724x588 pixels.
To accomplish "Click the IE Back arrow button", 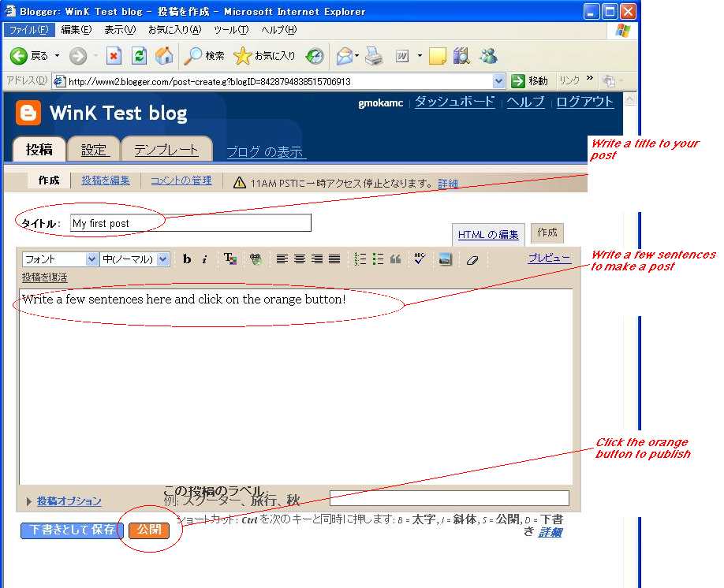I will point(19,56).
